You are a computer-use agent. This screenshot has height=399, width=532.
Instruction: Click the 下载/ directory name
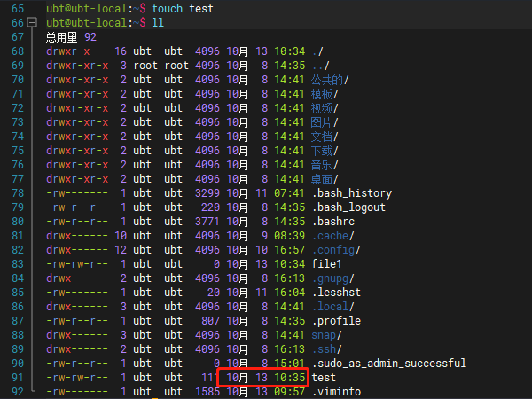point(325,151)
